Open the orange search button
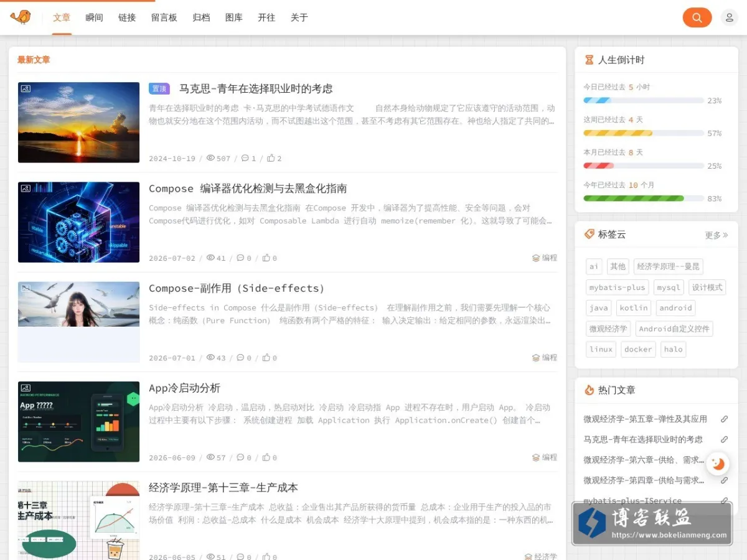Viewport: 747px width, 560px height. coord(697,17)
